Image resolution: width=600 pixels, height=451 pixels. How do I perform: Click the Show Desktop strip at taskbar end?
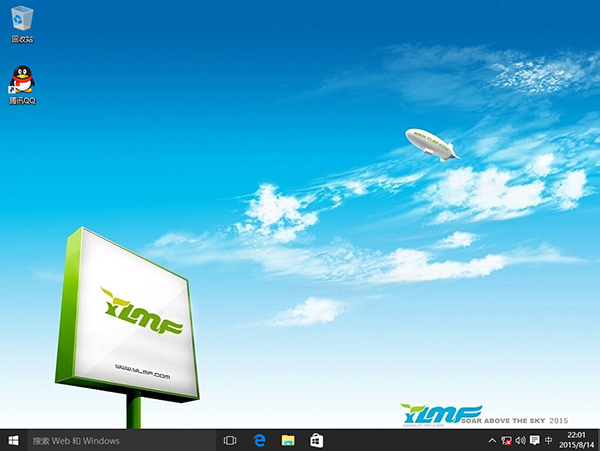pyautogui.click(x=598, y=440)
